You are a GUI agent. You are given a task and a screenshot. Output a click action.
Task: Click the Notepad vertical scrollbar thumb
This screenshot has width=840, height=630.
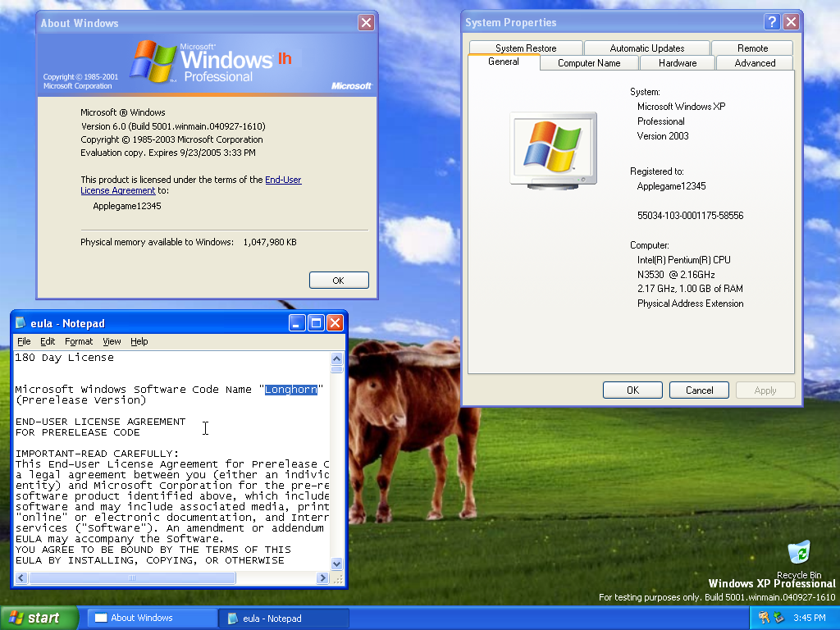coord(336,369)
